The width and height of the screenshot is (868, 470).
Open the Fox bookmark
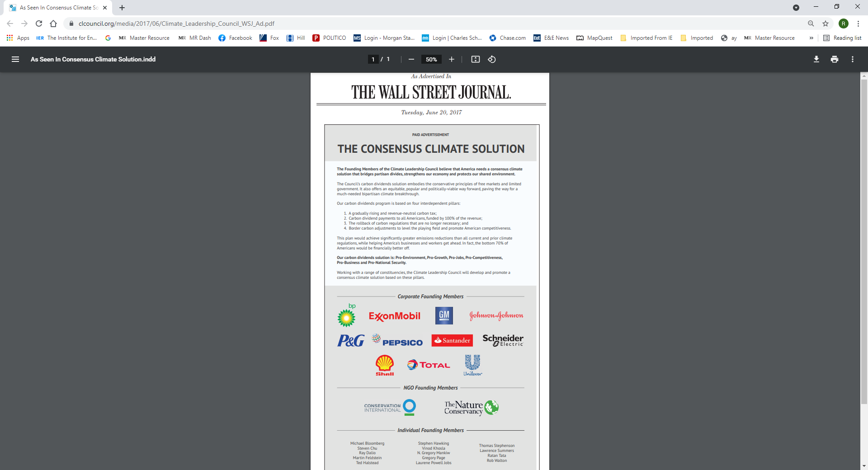(269, 38)
